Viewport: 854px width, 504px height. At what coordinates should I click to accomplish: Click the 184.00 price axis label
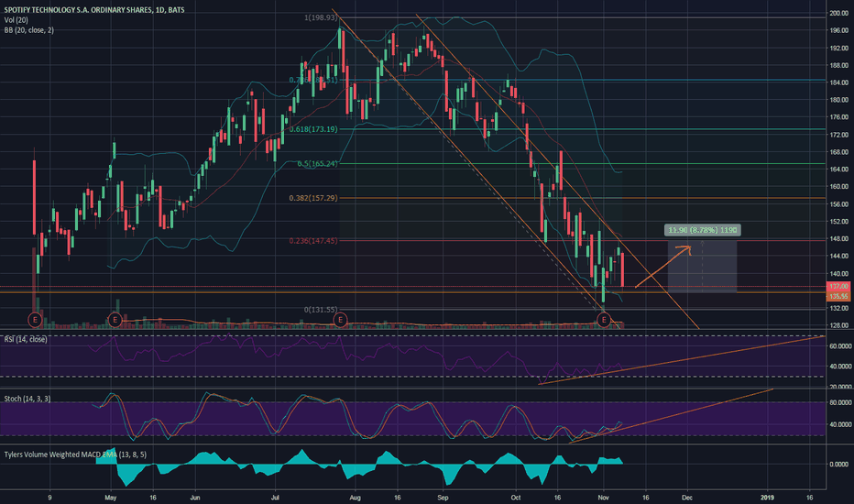(838, 82)
